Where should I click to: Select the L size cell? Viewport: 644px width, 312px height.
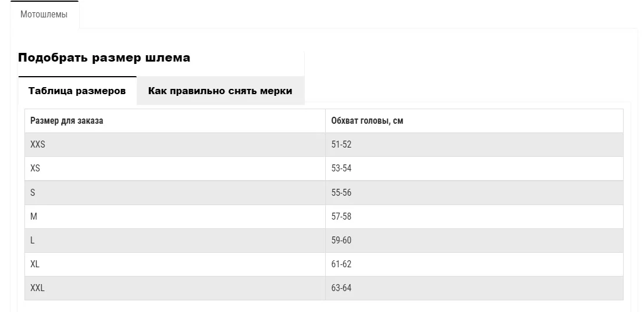(x=33, y=240)
